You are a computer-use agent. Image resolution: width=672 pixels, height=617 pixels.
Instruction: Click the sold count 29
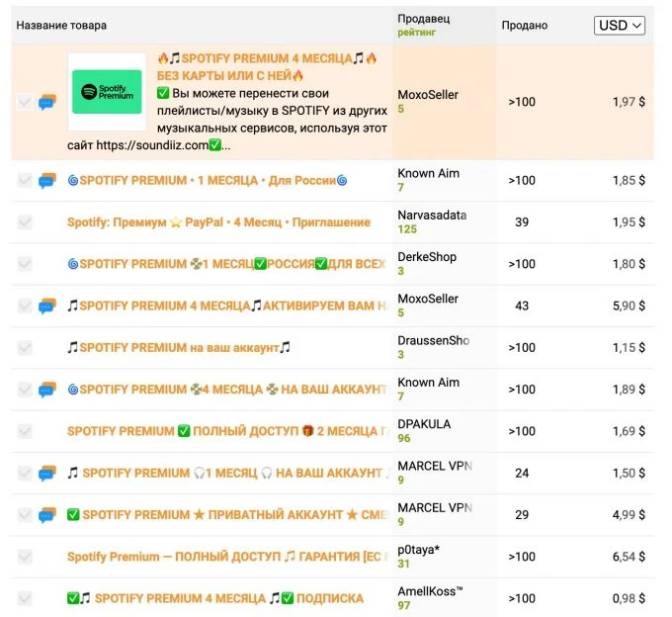522,515
